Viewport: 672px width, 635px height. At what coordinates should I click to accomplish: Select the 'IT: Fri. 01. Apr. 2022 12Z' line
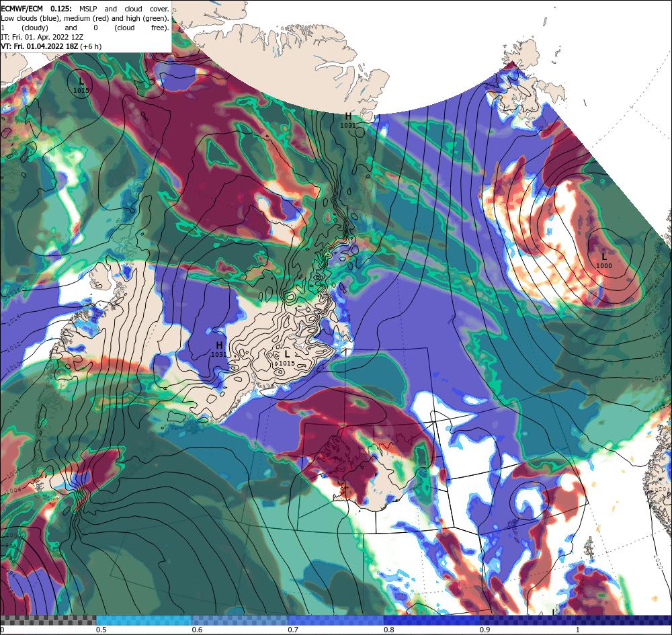[x=41, y=37]
